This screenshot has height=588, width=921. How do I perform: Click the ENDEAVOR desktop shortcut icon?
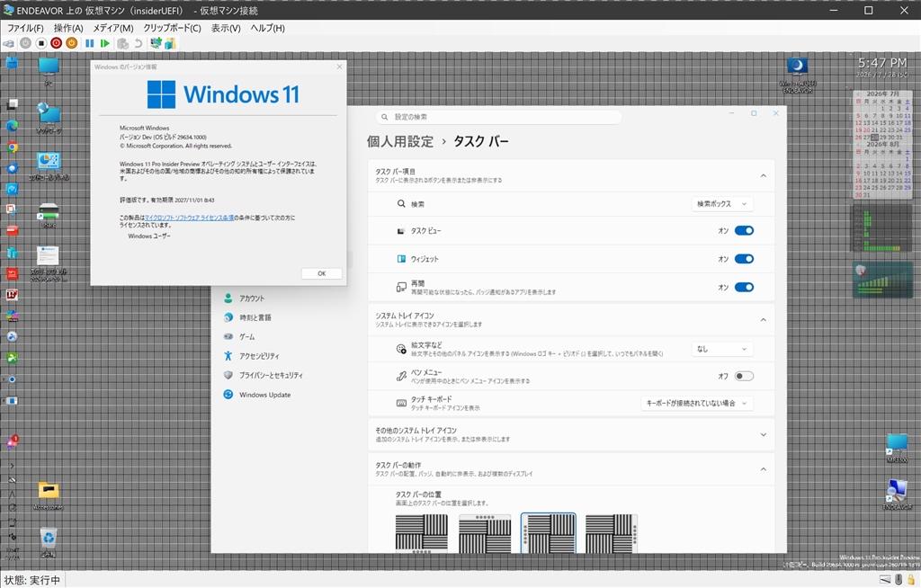pos(897,494)
